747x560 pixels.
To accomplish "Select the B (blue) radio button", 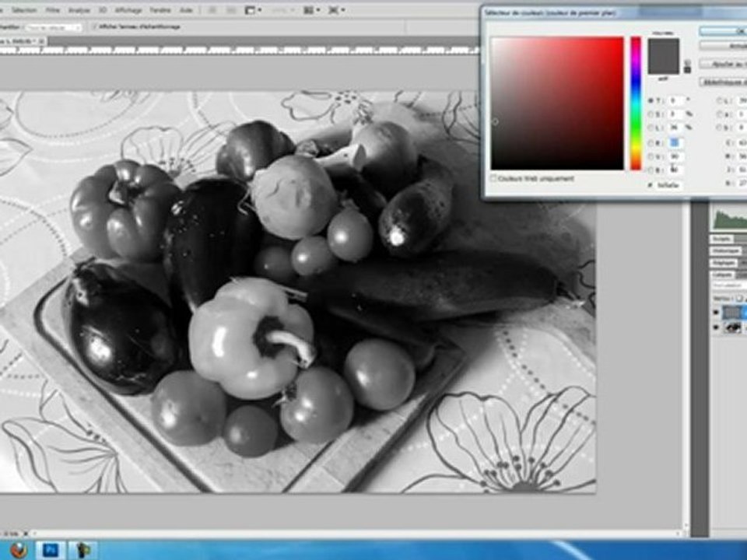I will pyautogui.click(x=651, y=170).
